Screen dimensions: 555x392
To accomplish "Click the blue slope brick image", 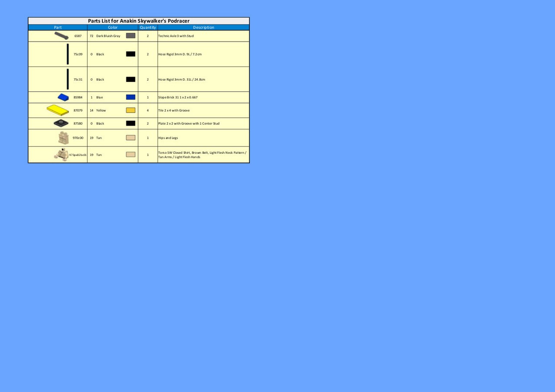I will (63, 97).
